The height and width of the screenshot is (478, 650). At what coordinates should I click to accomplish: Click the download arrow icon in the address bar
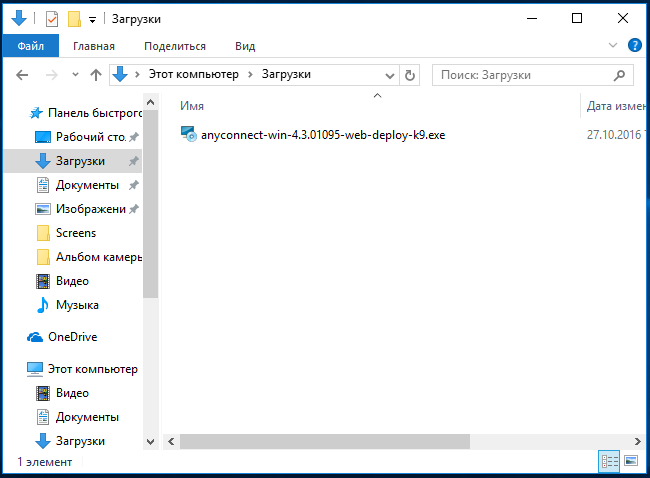[120, 74]
